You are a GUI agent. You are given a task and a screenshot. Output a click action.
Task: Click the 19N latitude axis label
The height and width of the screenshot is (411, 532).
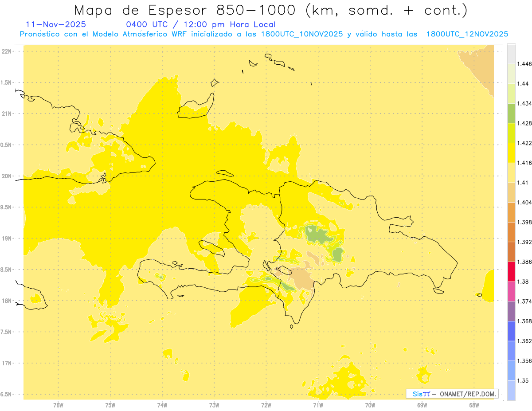(7, 239)
